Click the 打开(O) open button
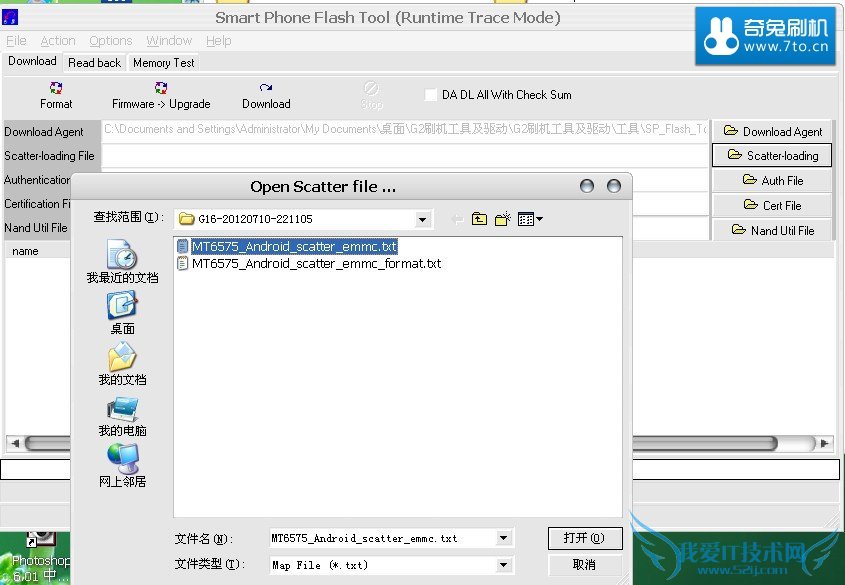The height and width of the screenshot is (585, 845). pos(585,538)
